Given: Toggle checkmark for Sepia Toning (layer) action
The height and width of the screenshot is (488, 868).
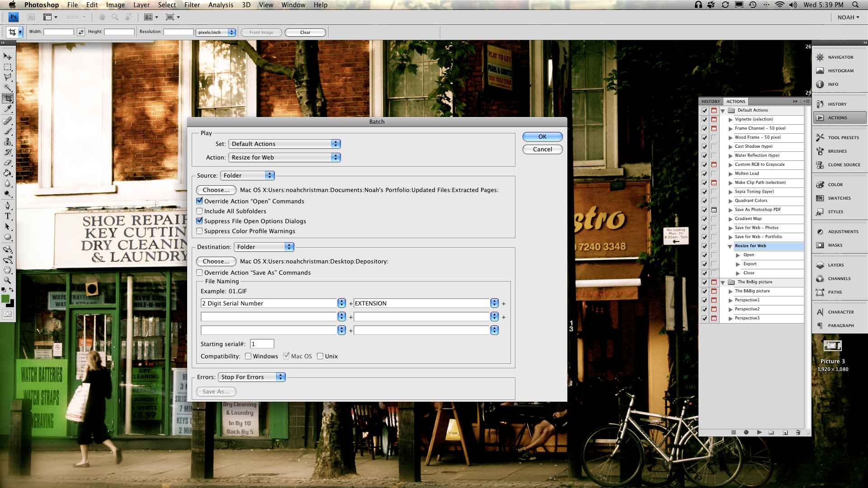Looking at the screenshot, I should point(704,192).
